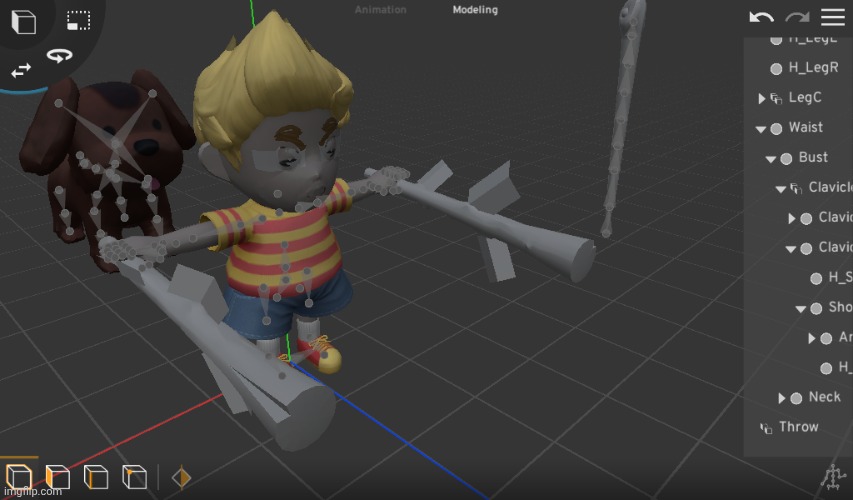The height and width of the screenshot is (500, 853).
Task: Click the swap arrows icon
Action: 21,70
